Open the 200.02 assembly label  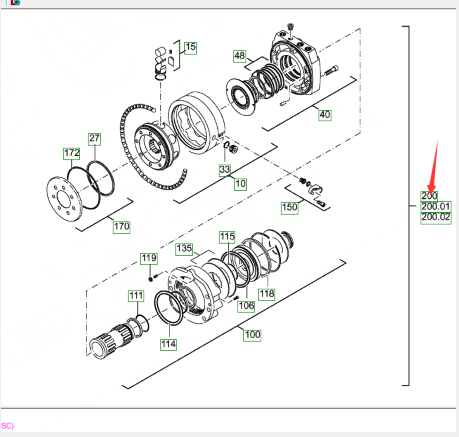pyautogui.click(x=436, y=218)
